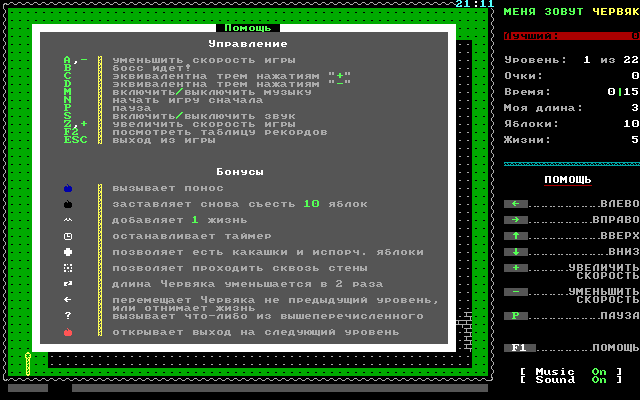Click the "увеличить скорость игры" line
This screenshot has height=400, width=640.
click(x=204, y=124)
